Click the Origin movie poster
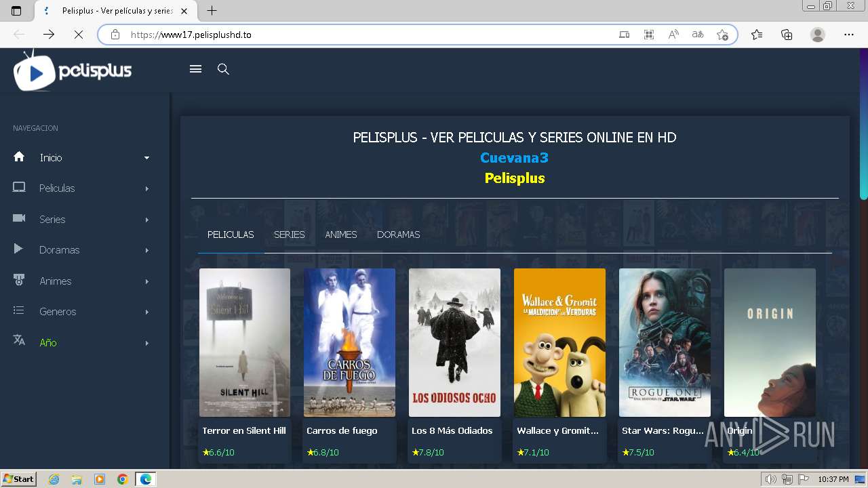The width and height of the screenshot is (868, 488). [x=770, y=342]
